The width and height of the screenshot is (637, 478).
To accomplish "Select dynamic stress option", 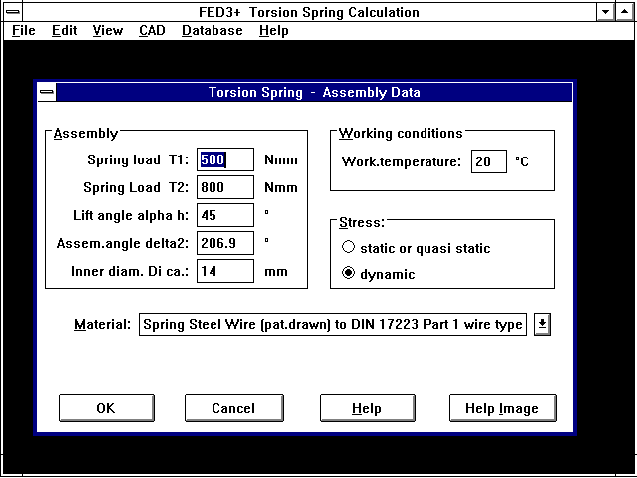I will tap(349, 274).
